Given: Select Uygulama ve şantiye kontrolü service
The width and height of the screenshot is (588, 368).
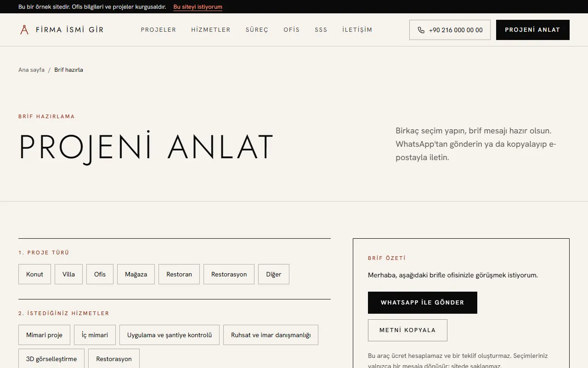Looking at the screenshot, I should pyautogui.click(x=170, y=335).
